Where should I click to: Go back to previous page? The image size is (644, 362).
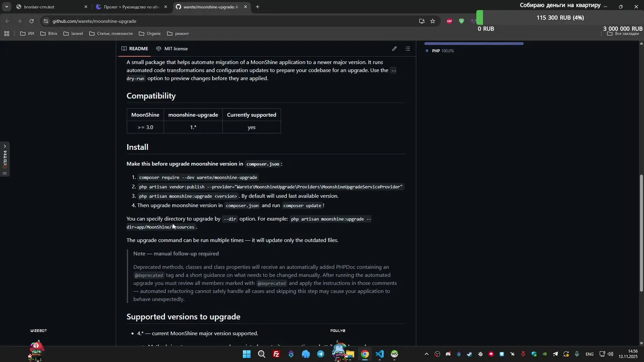(x=8, y=21)
